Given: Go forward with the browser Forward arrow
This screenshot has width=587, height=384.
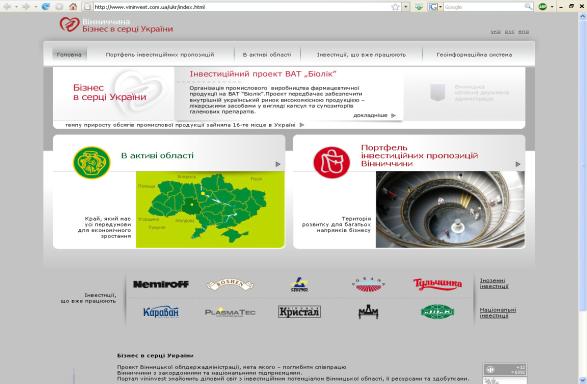Looking at the screenshot, I should click(26, 7).
